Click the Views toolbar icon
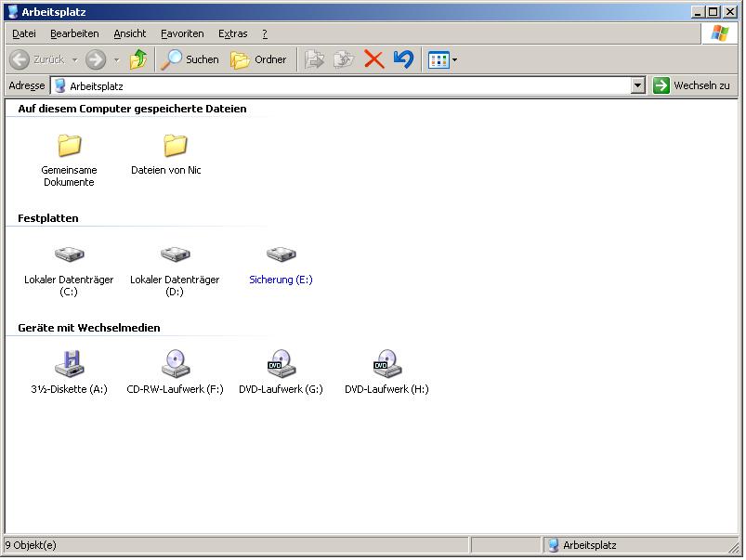This screenshot has height=560, width=746. [x=438, y=60]
